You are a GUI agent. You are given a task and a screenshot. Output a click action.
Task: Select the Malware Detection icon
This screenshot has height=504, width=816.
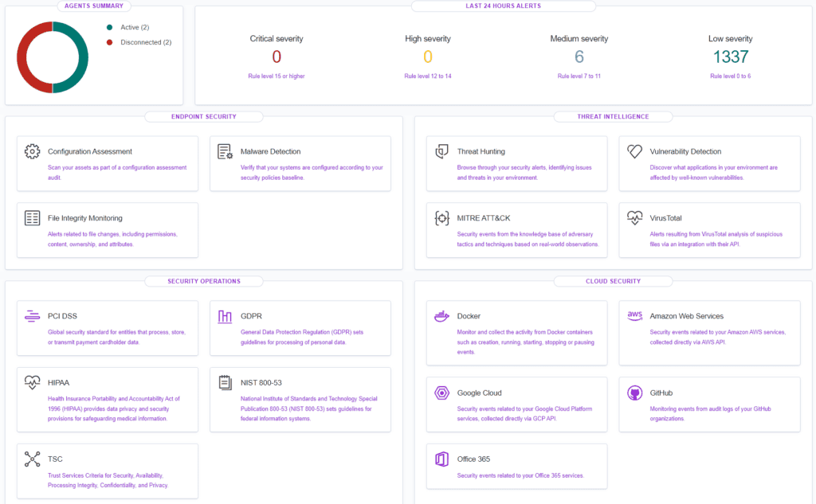(x=224, y=150)
